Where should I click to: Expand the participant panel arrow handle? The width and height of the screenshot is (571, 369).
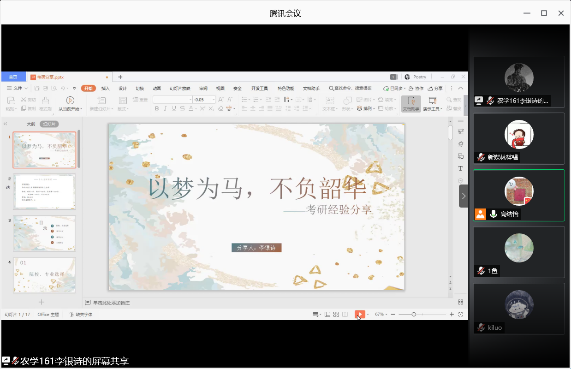463,196
